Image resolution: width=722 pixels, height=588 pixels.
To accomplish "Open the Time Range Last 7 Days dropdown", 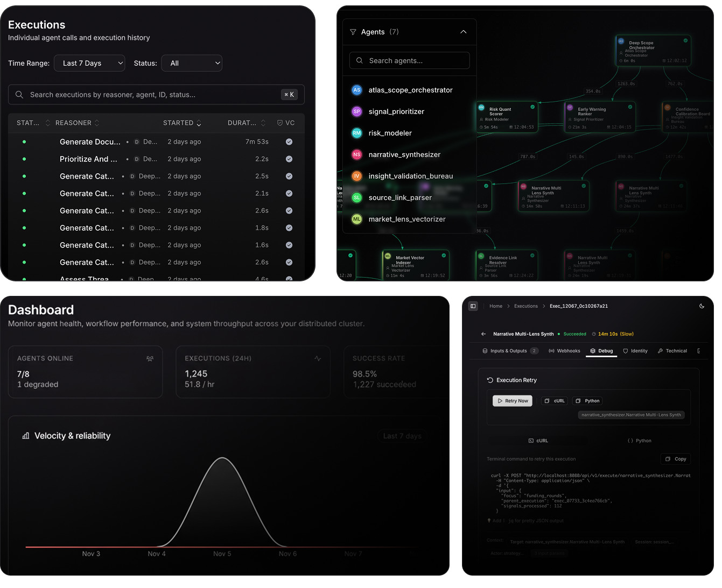I will pyautogui.click(x=89, y=63).
